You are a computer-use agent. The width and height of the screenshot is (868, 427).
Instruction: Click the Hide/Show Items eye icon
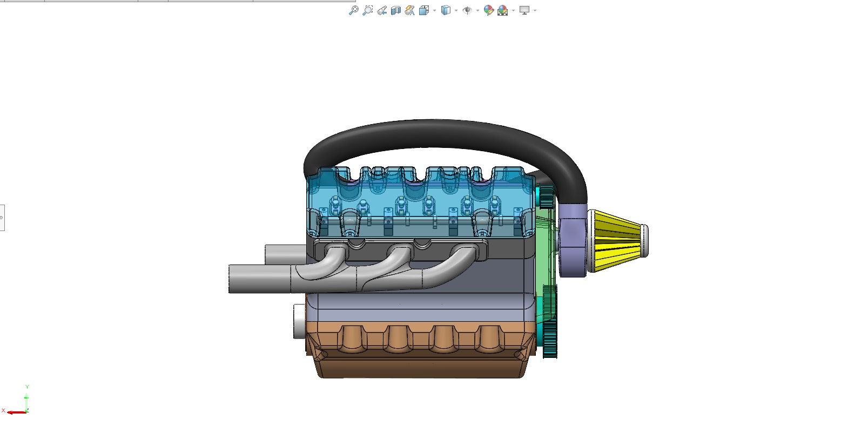(x=467, y=10)
